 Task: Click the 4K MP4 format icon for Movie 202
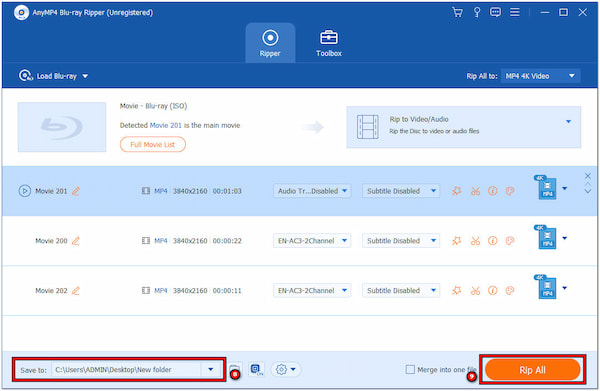coord(545,287)
